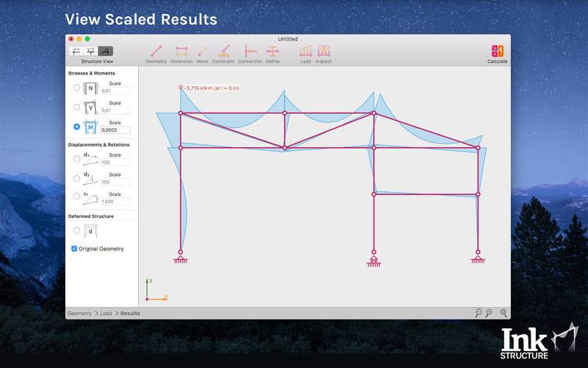Image resolution: width=588 pixels, height=368 pixels.
Task: Click the Dimension tool icon
Action: (x=181, y=52)
